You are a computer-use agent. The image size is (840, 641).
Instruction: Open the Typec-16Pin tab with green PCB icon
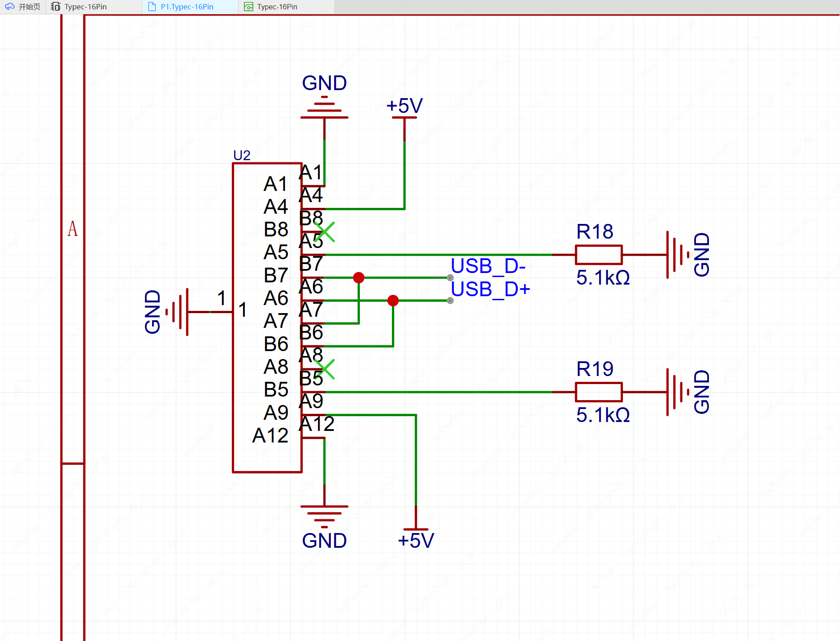276,7
